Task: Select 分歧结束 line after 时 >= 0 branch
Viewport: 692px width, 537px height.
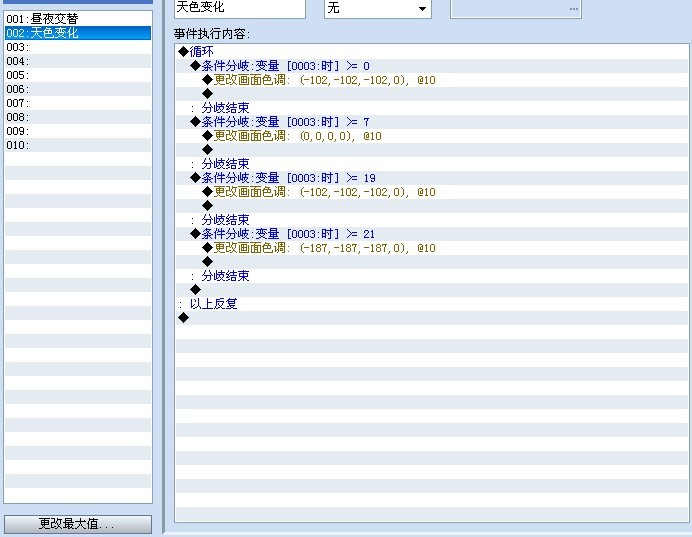Action: (x=432, y=108)
